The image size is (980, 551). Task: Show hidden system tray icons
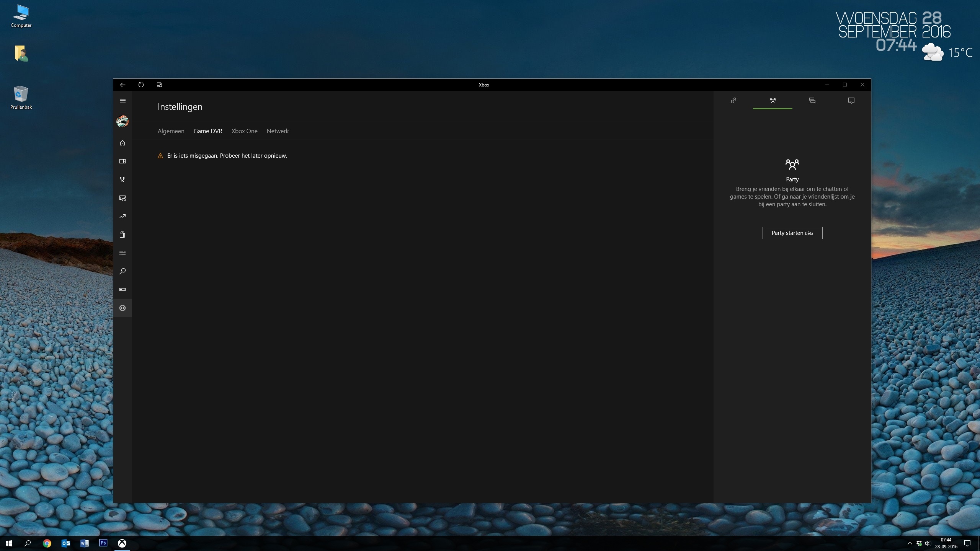tap(910, 543)
